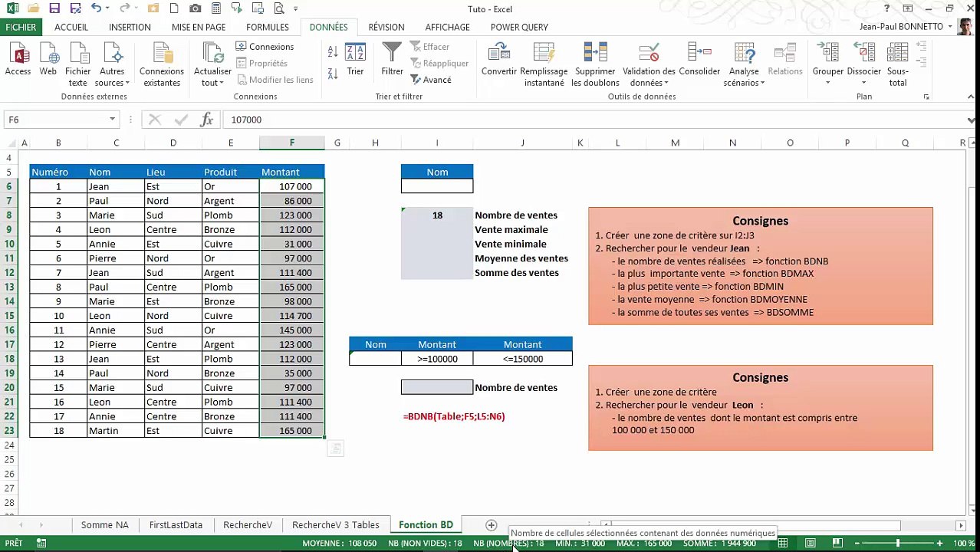Image resolution: width=980 pixels, height=552 pixels.
Task: Open the Undo history dropdown arrow
Action: [x=107, y=8]
